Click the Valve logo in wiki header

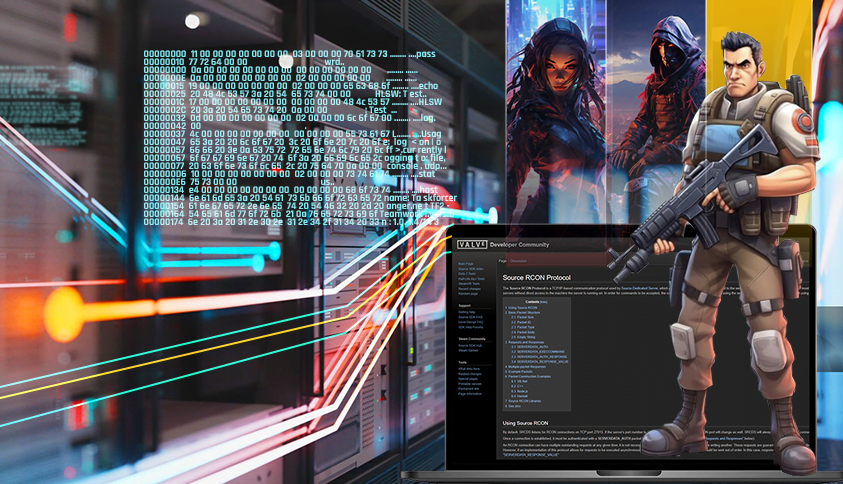coord(472,245)
